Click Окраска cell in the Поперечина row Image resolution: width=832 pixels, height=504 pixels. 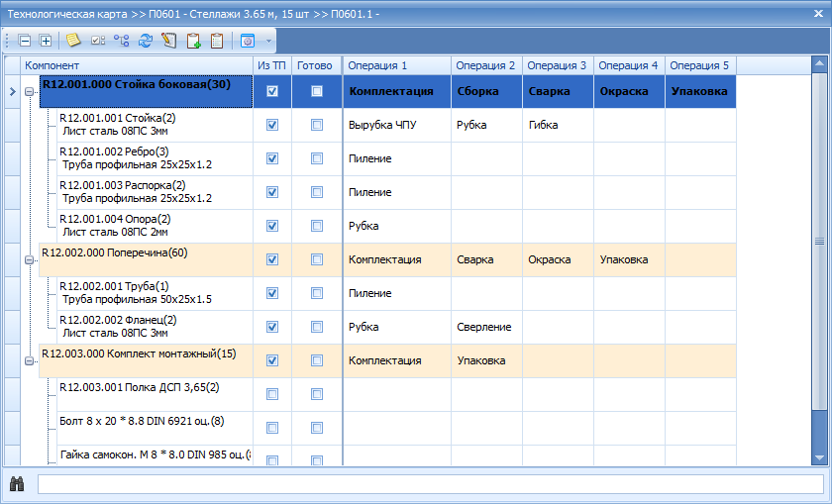point(558,259)
